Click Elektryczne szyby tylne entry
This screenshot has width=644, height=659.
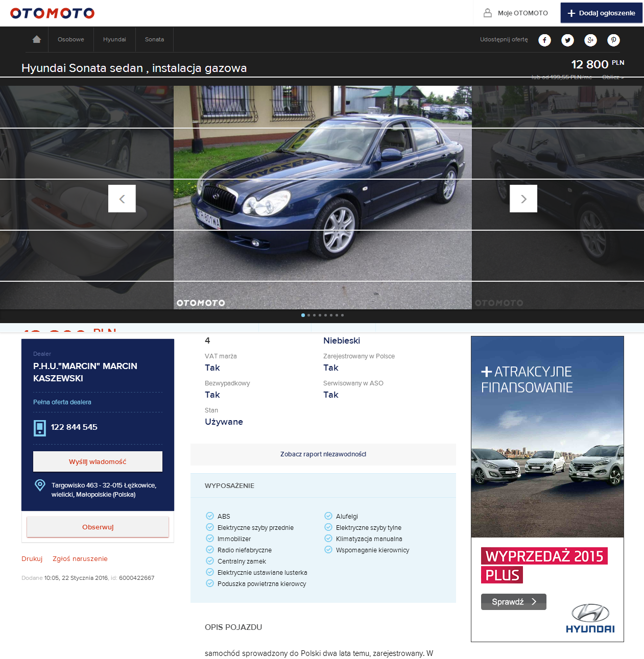369,528
